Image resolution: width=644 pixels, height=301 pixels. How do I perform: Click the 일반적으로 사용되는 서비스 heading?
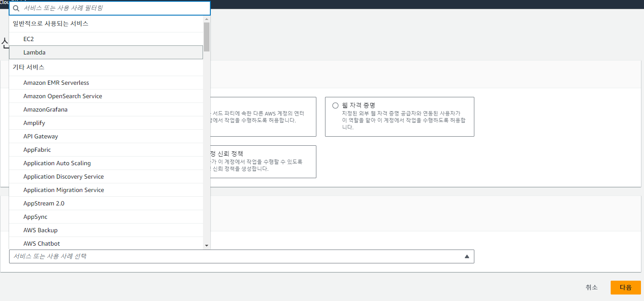[x=51, y=24]
